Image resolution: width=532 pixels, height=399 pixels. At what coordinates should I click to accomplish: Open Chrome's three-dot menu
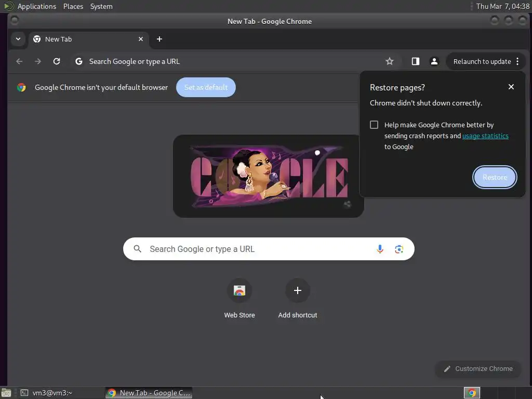coord(517,61)
